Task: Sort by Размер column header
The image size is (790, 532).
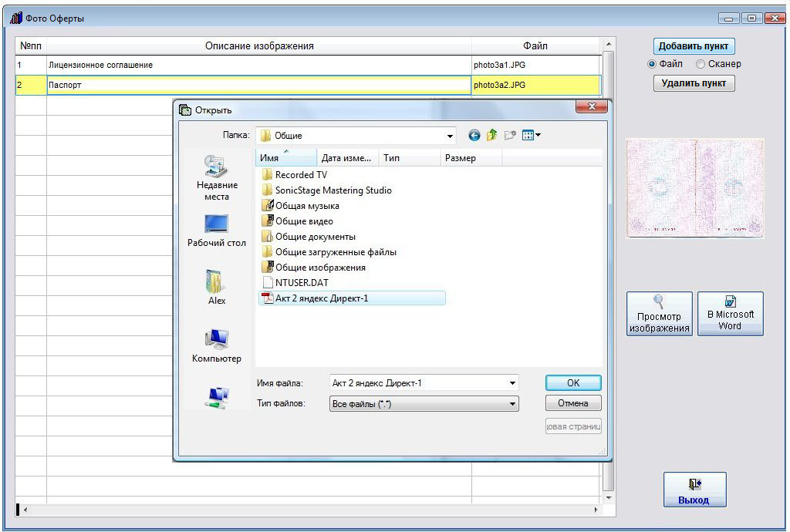Action: coord(471,157)
